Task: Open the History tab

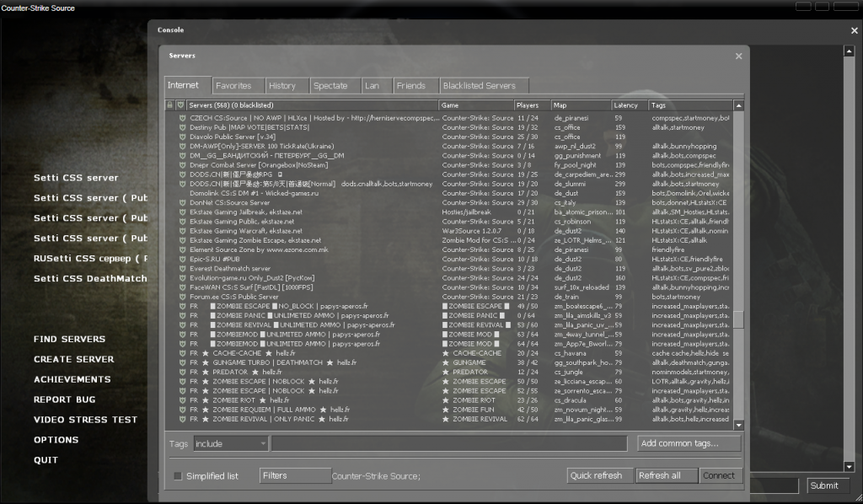Action: click(287, 86)
